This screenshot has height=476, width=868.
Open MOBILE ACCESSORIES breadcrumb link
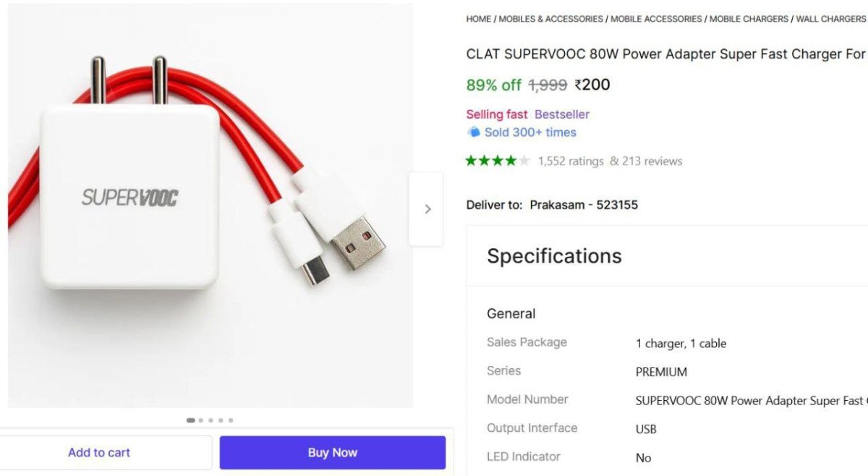coord(656,19)
